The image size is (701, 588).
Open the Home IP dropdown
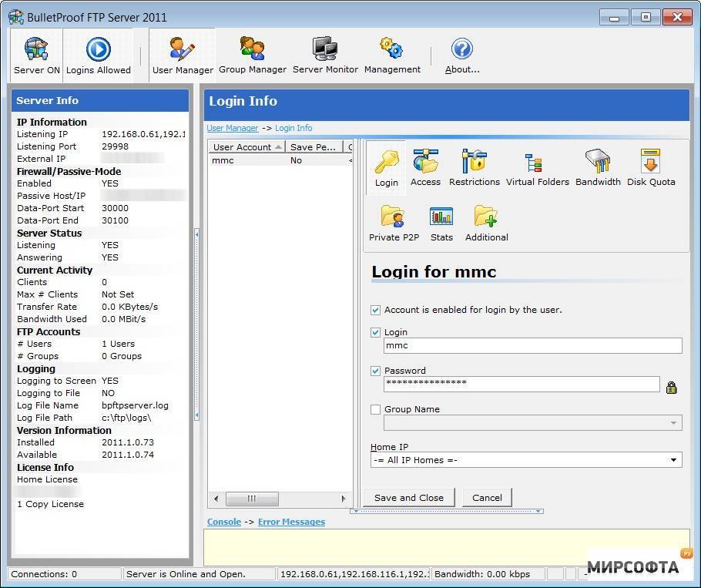pos(673,459)
